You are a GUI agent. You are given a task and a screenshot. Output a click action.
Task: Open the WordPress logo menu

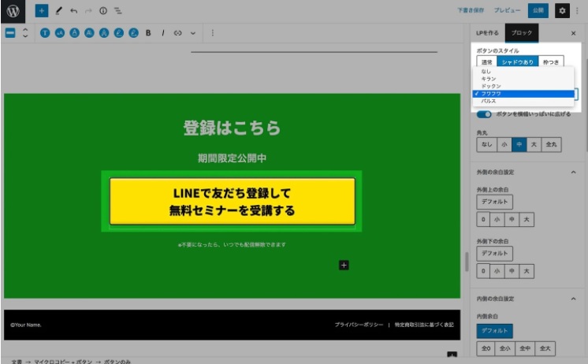(13, 11)
